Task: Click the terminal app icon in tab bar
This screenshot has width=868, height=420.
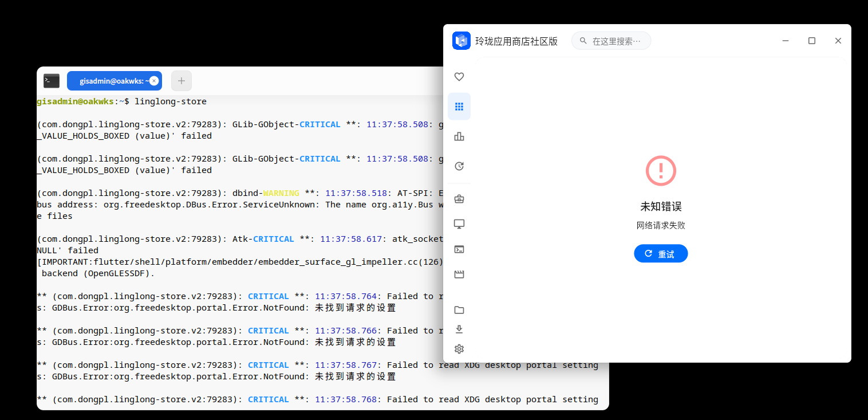Action: [x=52, y=81]
